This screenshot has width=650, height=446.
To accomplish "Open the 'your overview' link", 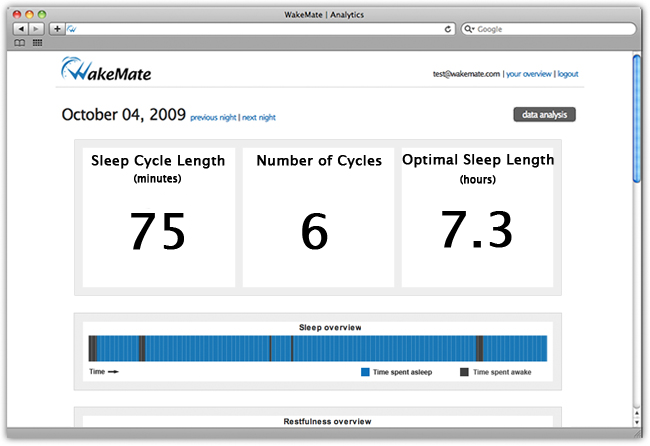I will coord(528,74).
